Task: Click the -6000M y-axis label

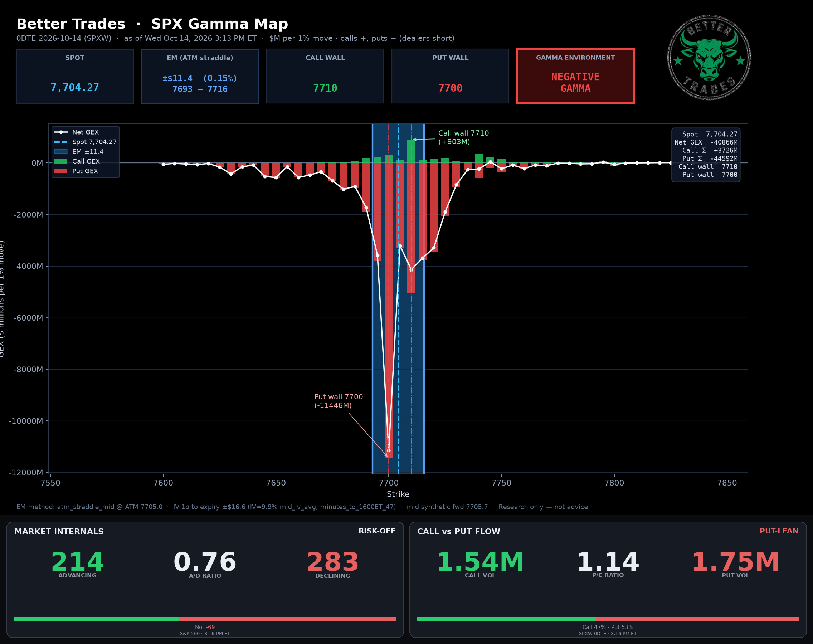Action: pos(28,318)
